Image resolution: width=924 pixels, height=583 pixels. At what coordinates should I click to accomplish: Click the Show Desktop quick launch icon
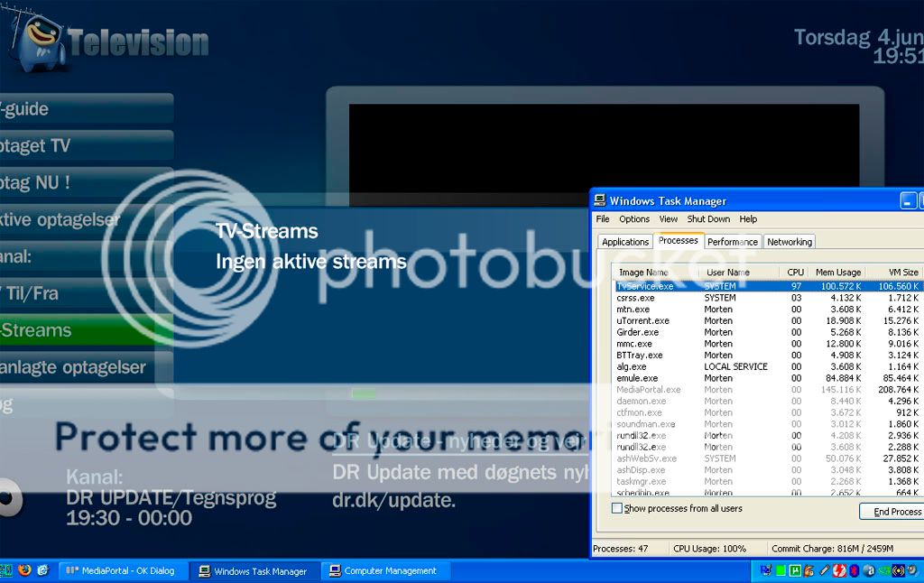pos(6,570)
